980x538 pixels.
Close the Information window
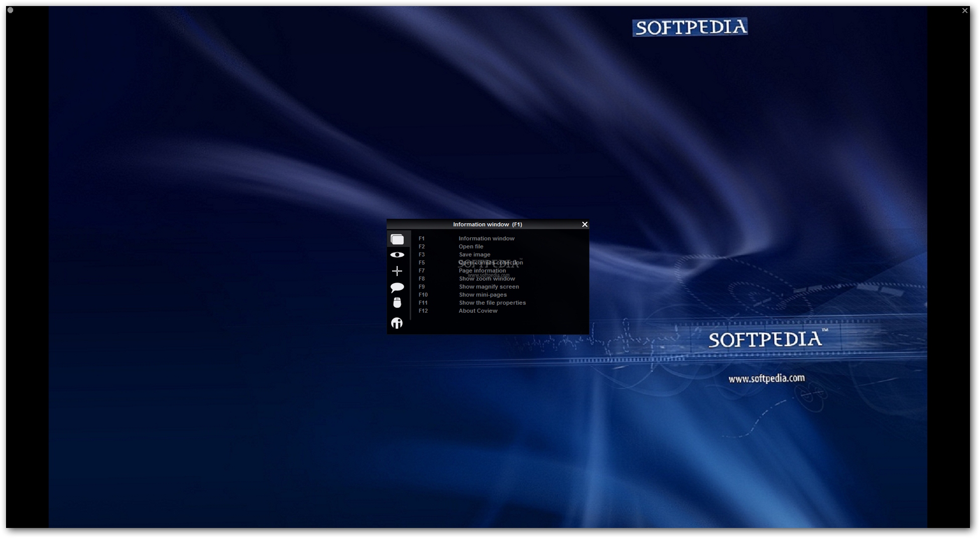click(x=584, y=224)
